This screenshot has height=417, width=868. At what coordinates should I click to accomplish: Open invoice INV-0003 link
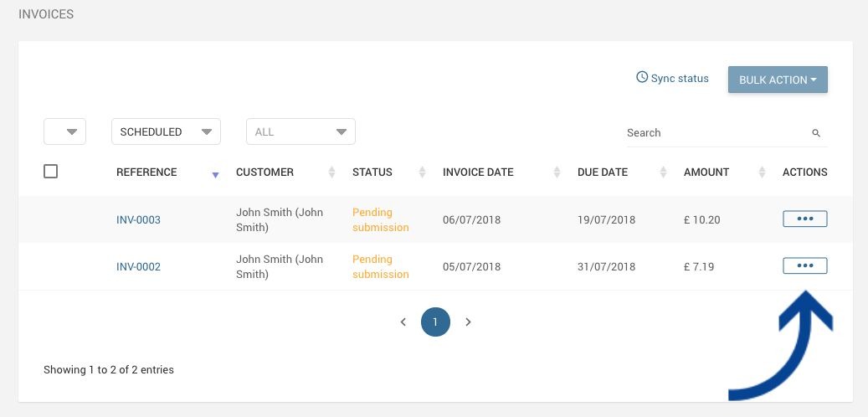coord(138,220)
